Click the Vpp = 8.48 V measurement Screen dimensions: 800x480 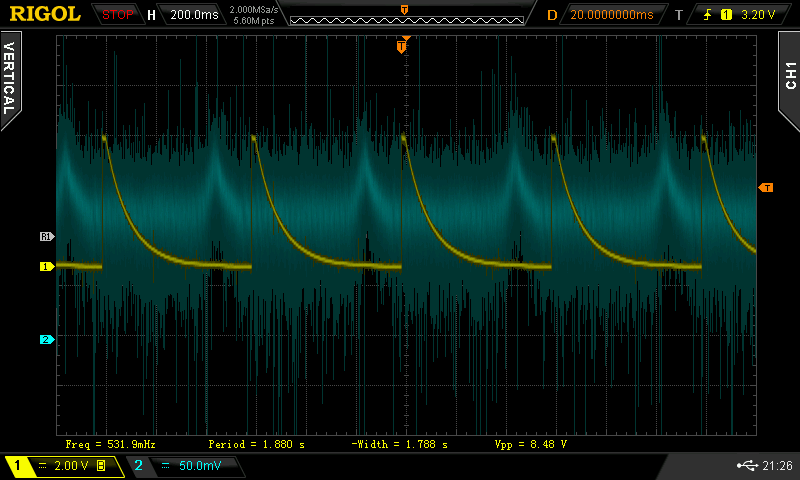531,444
